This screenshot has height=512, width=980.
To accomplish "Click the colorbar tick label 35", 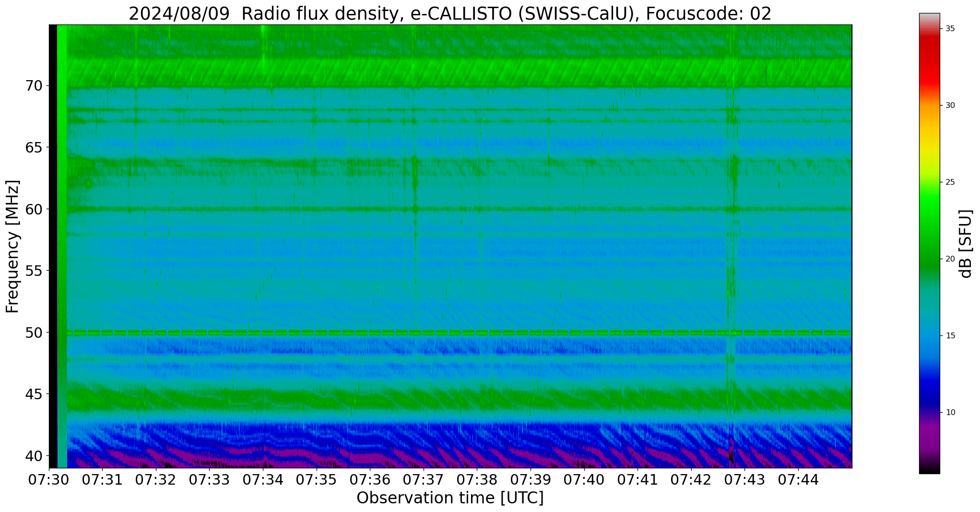I will coord(950,29).
